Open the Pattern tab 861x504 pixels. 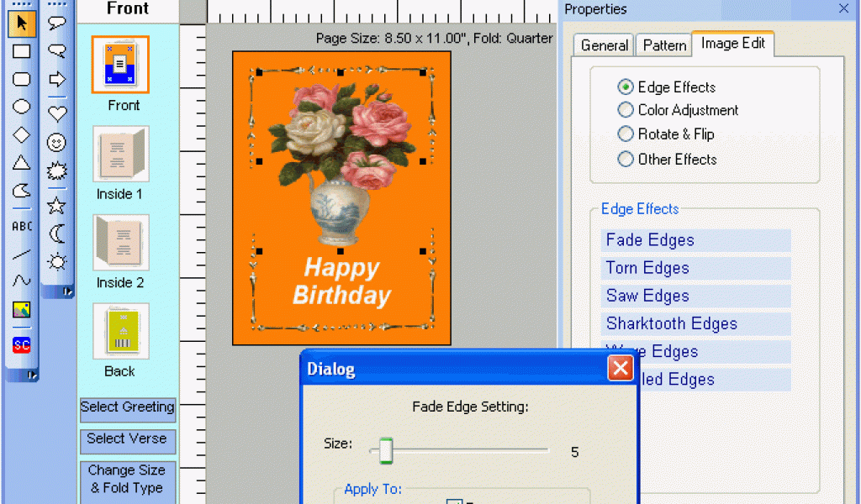pyautogui.click(x=664, y=45)
